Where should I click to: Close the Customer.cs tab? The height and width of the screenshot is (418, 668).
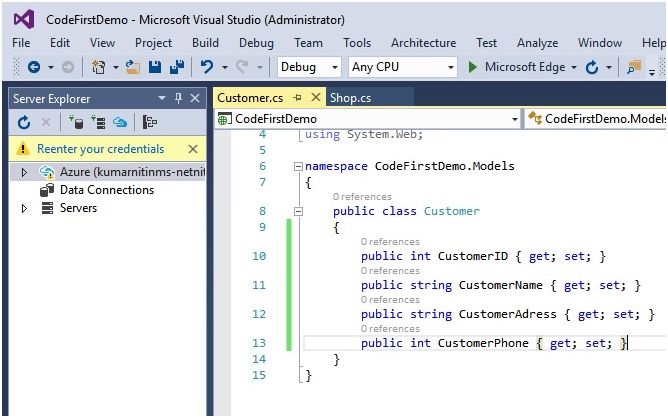(316, 97)
